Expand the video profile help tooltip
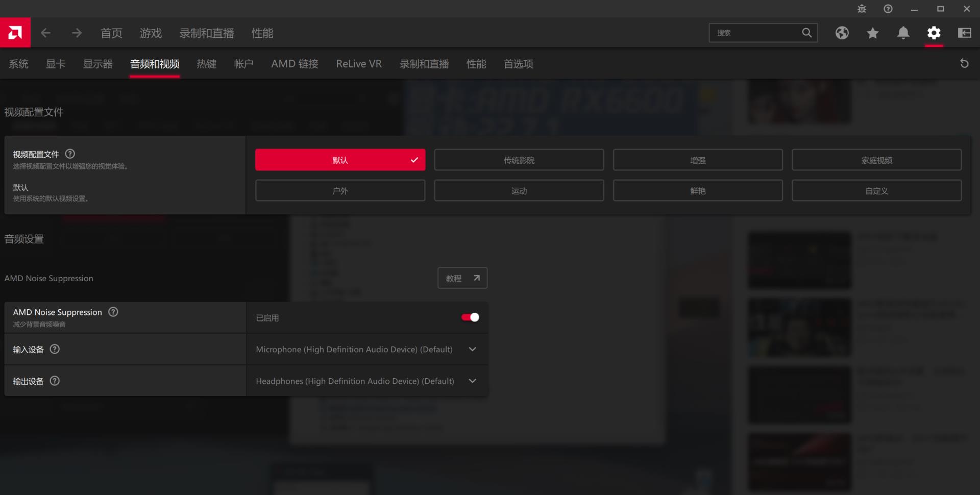 (x=70, y=154)
